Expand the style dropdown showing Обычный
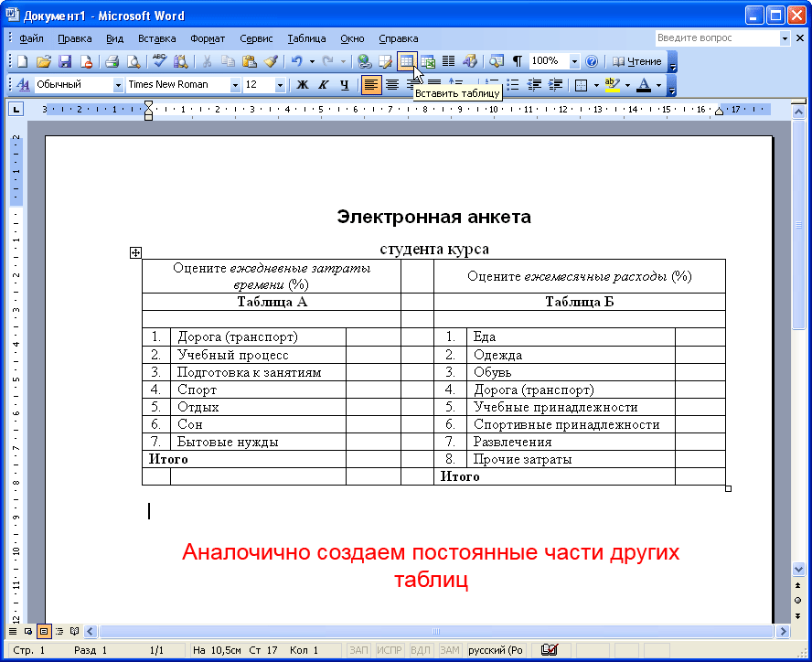Viewport: 812px width, 662px height. coord(118,85)
